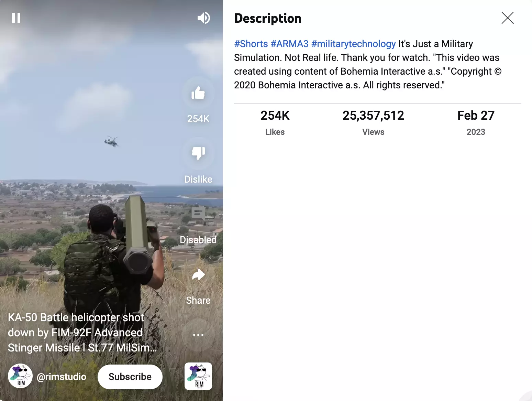532x401 pixels.
Task: Click the 25,357,512 Views statistic
Action: 373,122
